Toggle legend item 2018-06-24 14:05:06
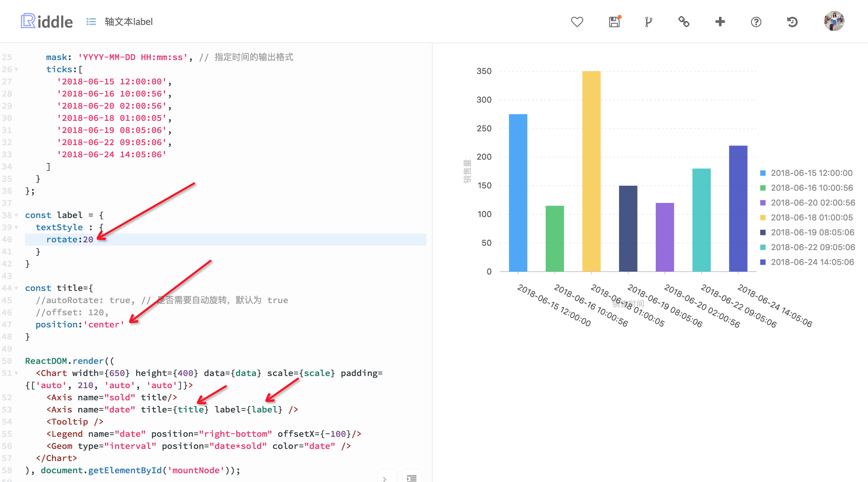 pos(807,262)
